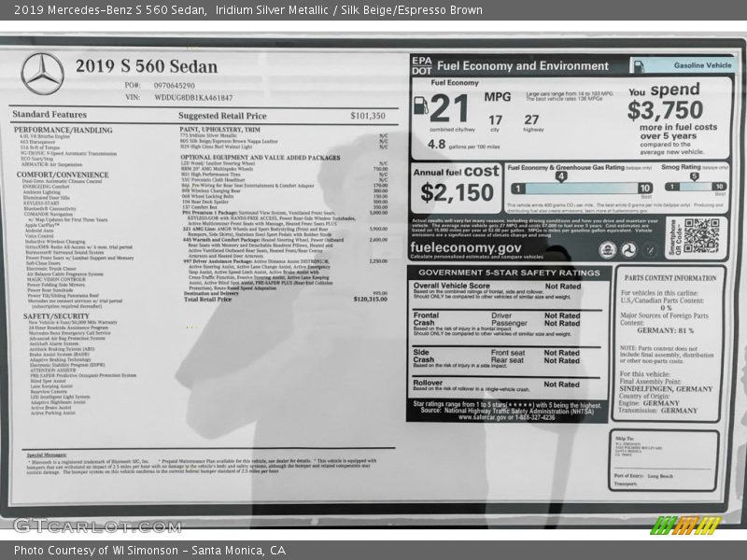Click 'GOVERNMENT 5-STAR SAFETY RATINGS' header
Image resolution: width=747 pixels, height=560 pixels.
click(509, 273)
